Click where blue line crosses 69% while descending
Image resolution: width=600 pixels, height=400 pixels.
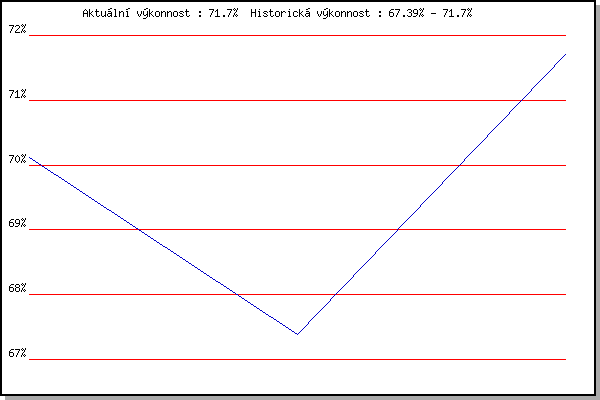pos(139,230)
